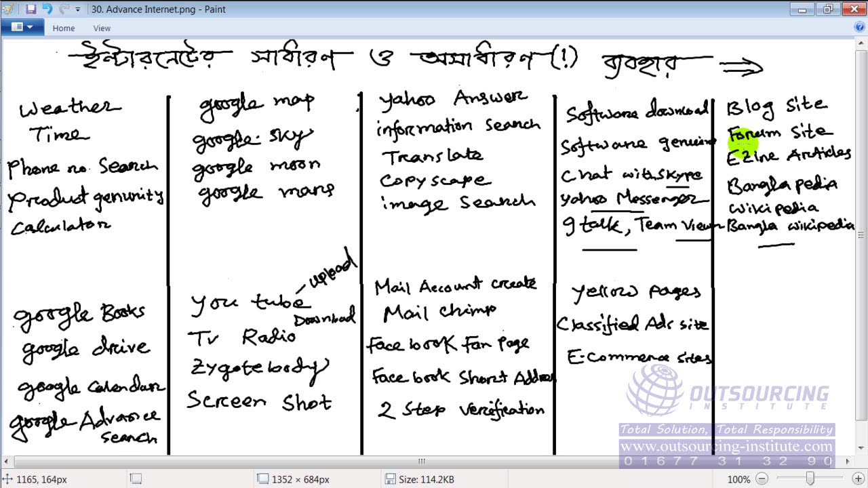Click the Save icon in quick access toolbar
Viewport: 868px width, 488px height.
[x=31, y=9]
